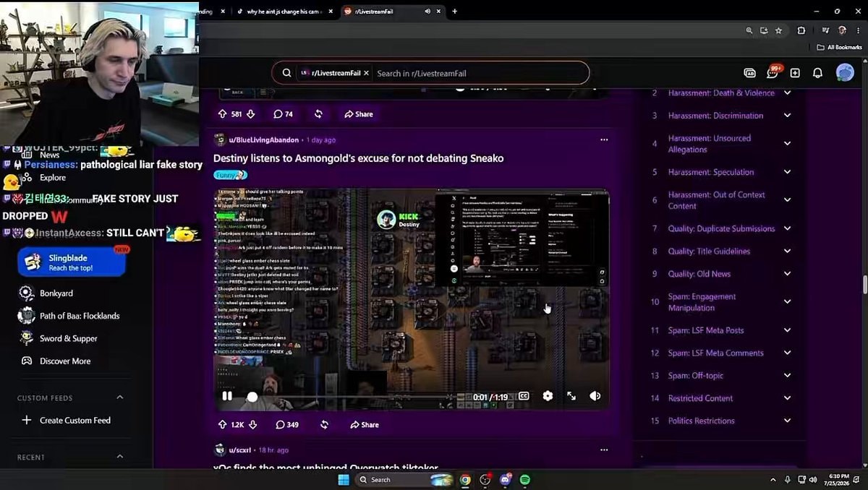Open the Reddit advertise icon in the header
Image resolution: width=868 pixels, height=490 pixels.
coord(749,73)
